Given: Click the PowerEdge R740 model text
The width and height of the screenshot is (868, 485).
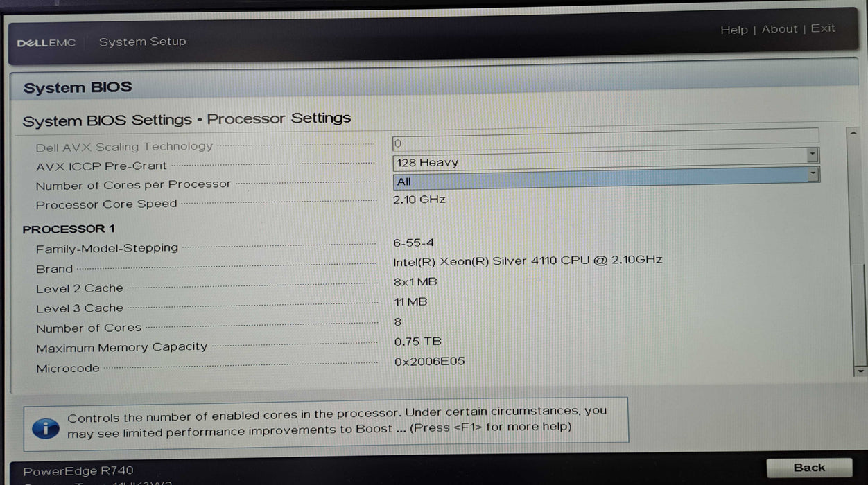Looking at the screenshot, I should [x=78, y=471].
